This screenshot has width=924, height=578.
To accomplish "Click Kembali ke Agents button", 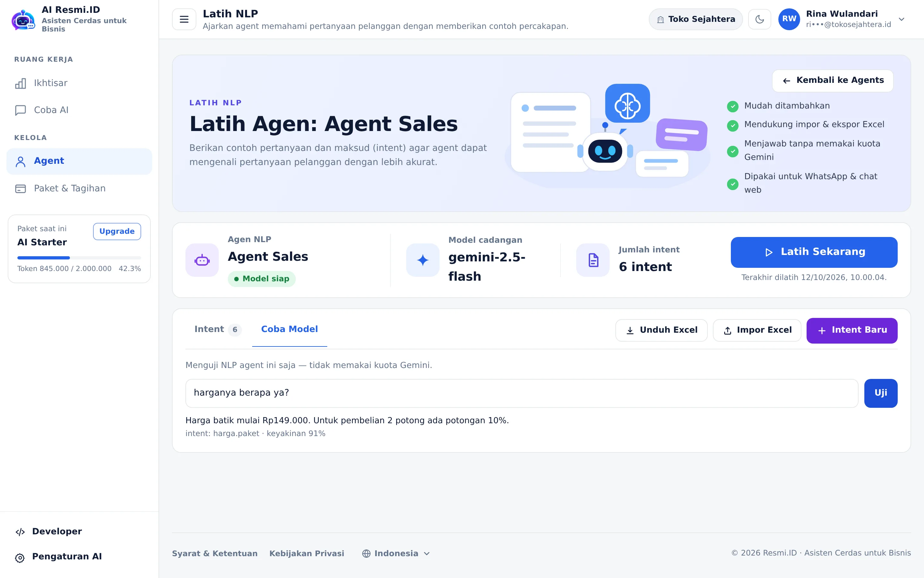I will (x=832, y=80).
